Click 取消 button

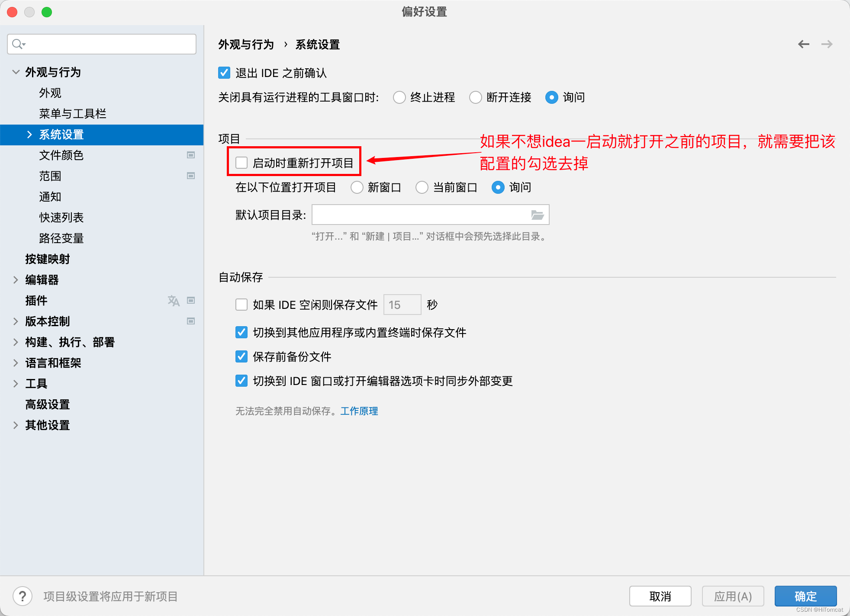click(x=660, y=597)
